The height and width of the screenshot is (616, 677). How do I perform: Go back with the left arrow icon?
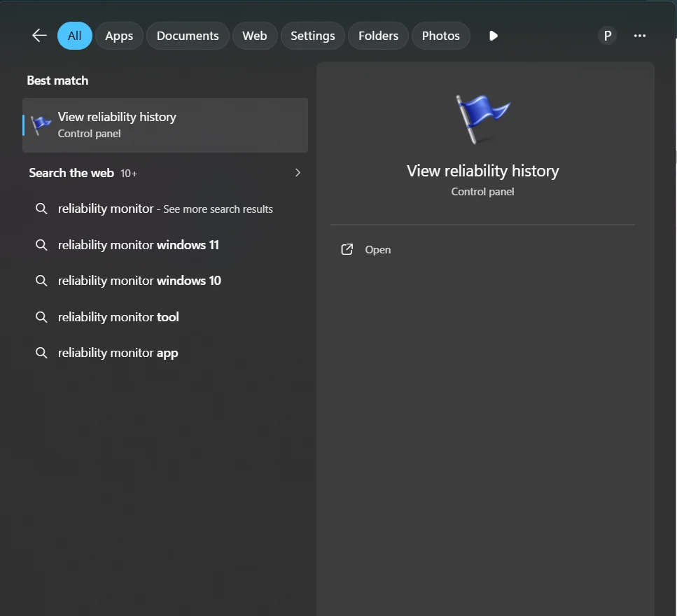pyautogui.click(x=39, y=36)
